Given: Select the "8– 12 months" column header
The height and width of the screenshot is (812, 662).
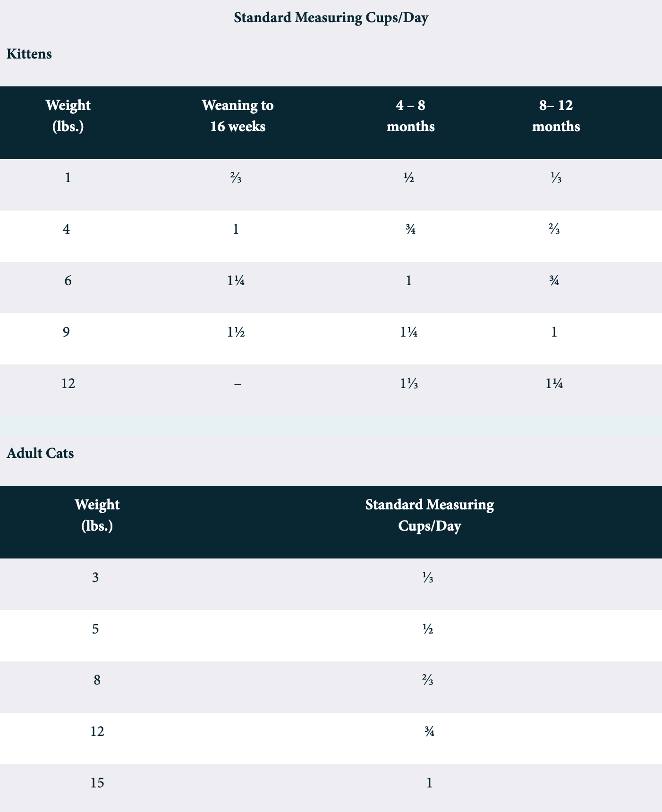Looking at the screenshot, I should point(556,116).
